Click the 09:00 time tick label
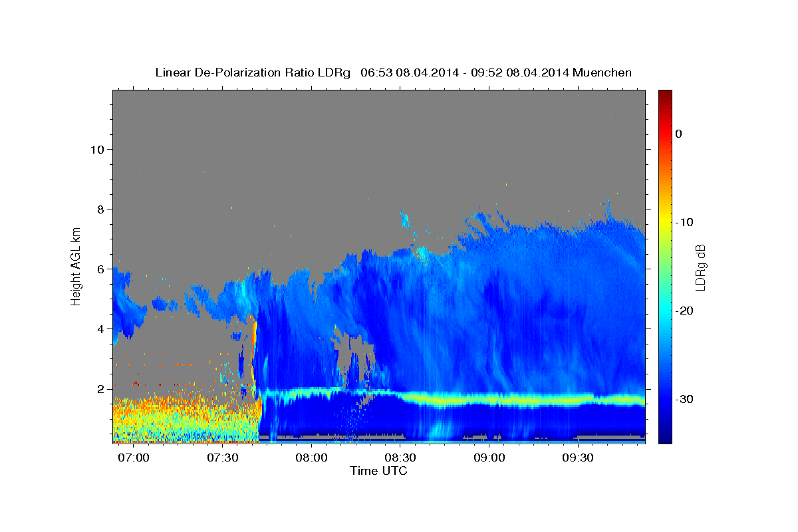The height and width of the screenshot is (532, 798). tap(489, 458)
